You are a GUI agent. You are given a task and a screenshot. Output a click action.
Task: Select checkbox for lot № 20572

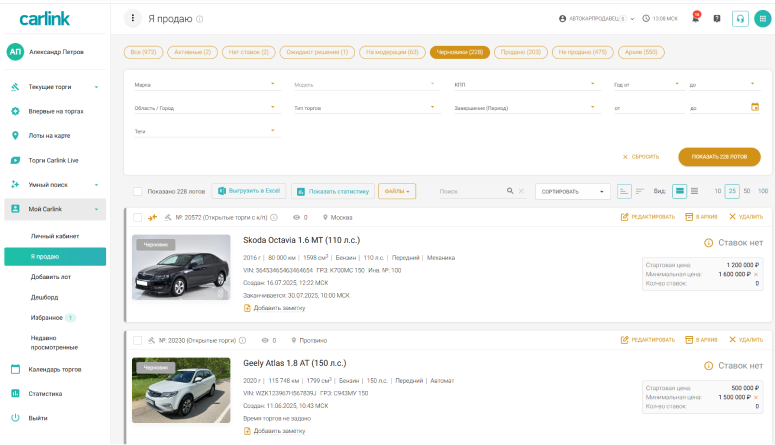[138, 217]
